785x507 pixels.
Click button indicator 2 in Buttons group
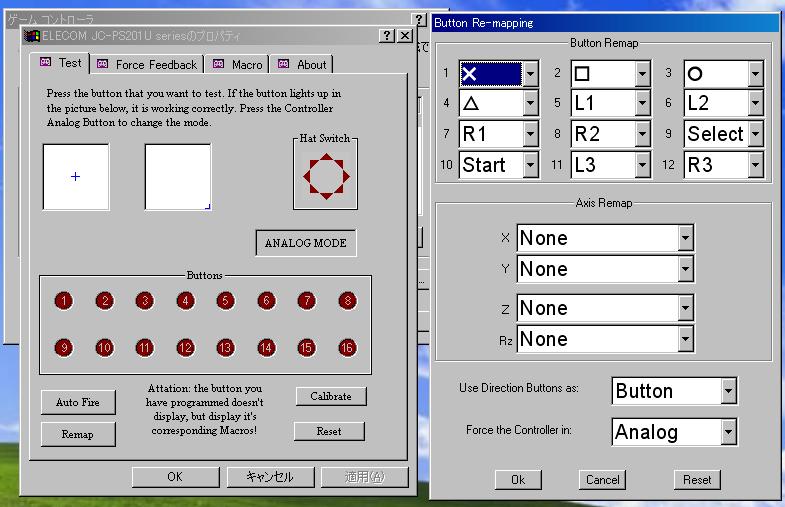pyautogui.click(x=105, y=301)
